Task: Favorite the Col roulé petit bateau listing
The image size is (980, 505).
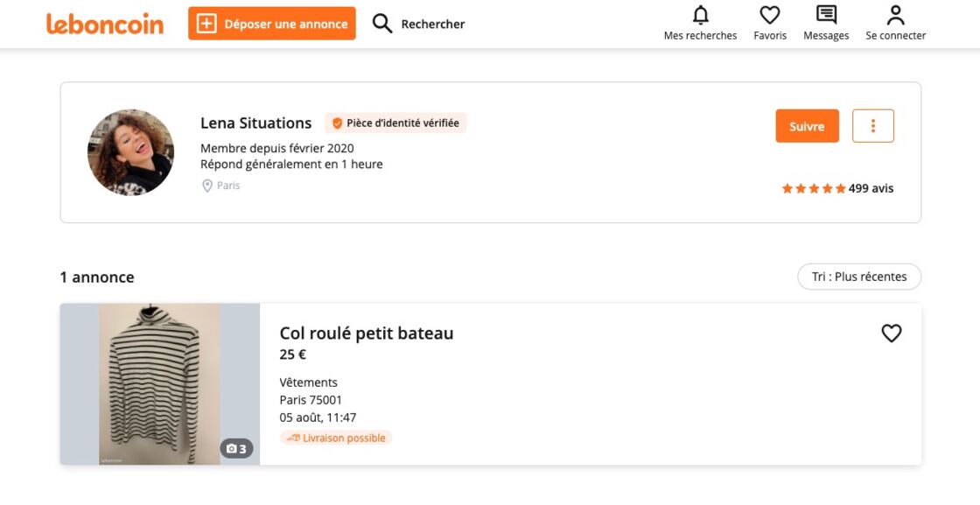Action: pos(892,333)
